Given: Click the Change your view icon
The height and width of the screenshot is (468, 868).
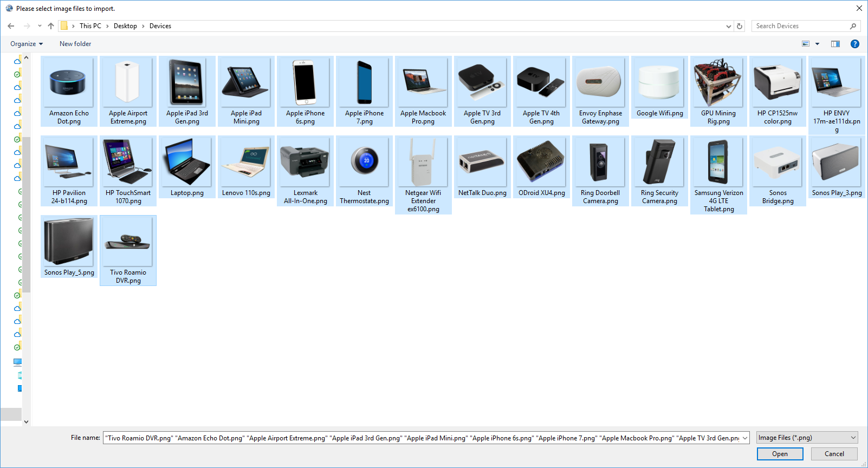Looking at the screenshot, I should point(806,44).
